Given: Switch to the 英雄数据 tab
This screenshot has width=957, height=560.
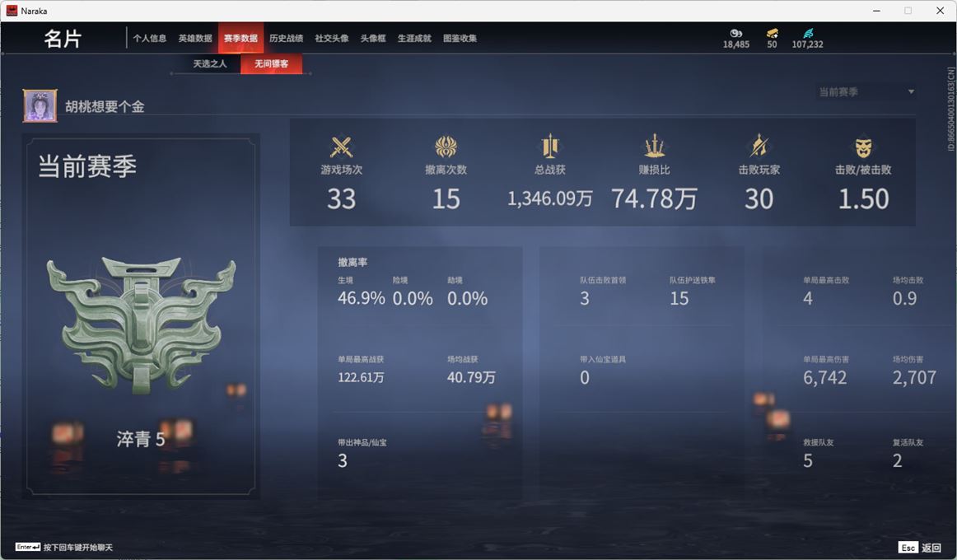Looking at the screenshot, I should pos(195,39).
